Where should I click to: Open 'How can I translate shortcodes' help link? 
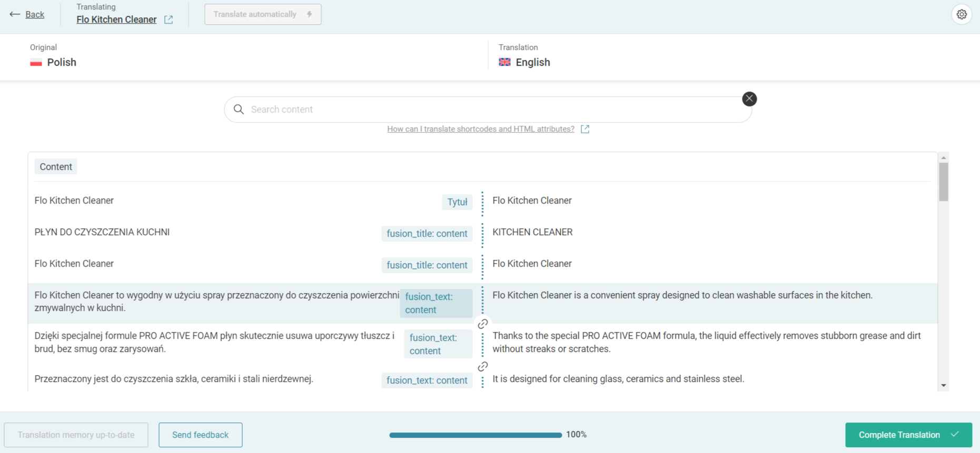(481, 129)
